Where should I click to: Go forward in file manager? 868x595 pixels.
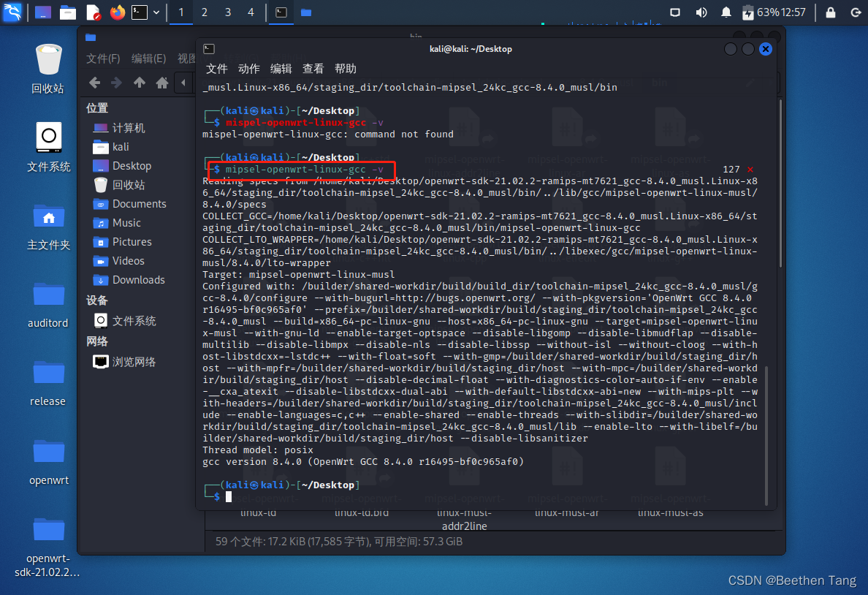coord(116,83)
